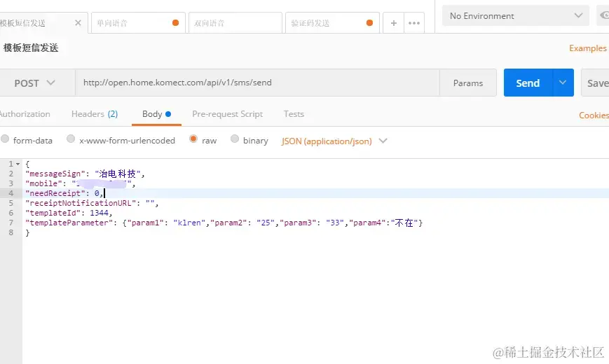Screen dimensions: 609x364
Task: Select the binary radio button
Action: [x=235, y=139]
